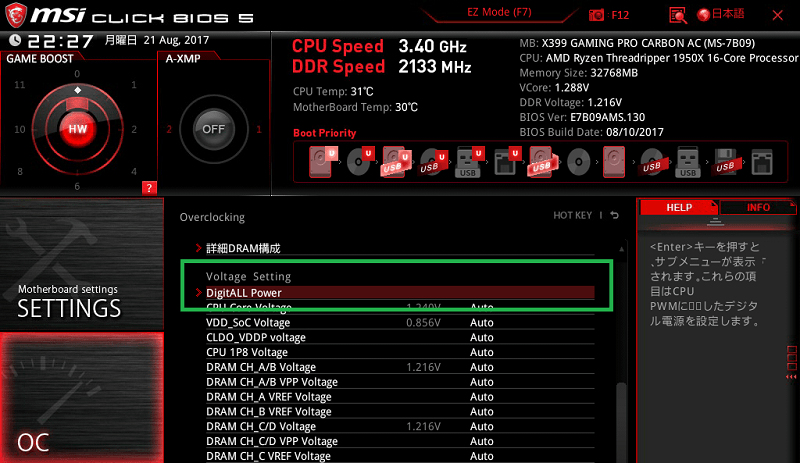The height and width of the screenshot is (463, 800).
Task: Click the MSI dragon shield logo
Action: point(15,15)
